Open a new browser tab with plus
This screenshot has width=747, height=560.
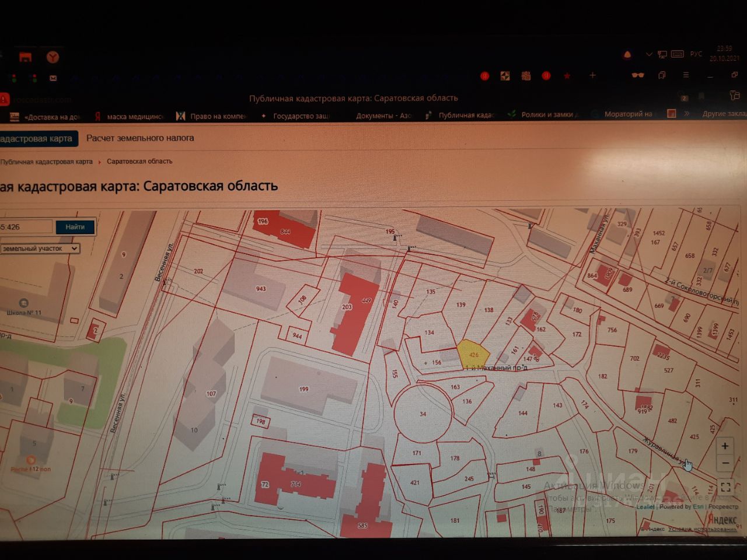(592, 75)
